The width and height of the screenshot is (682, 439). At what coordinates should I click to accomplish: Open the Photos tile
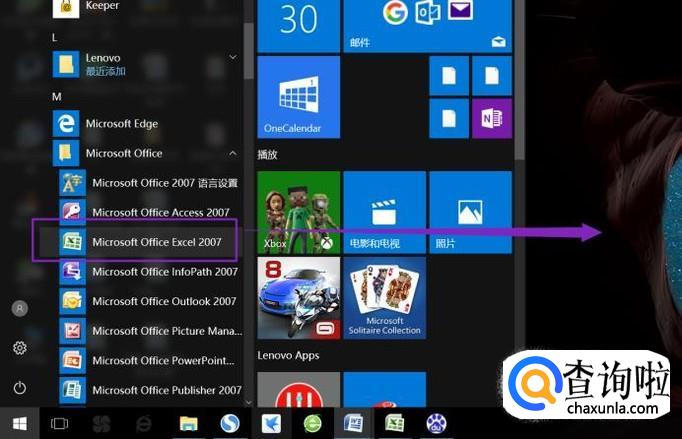click(471, 212)
